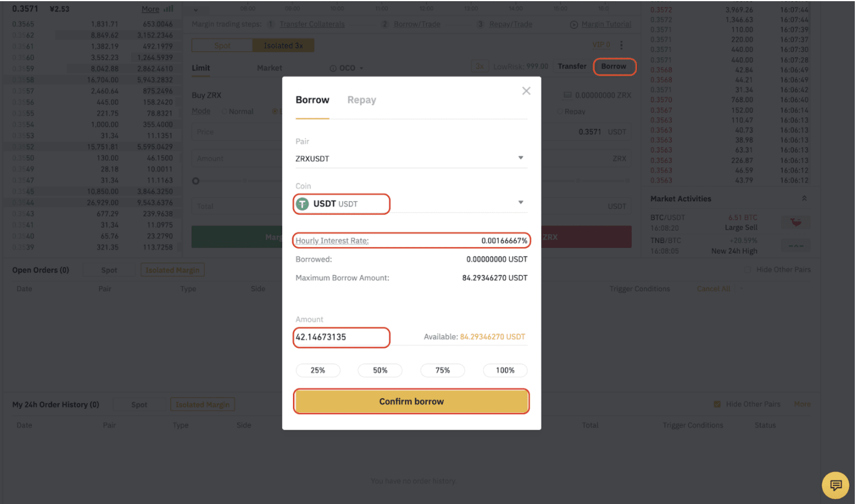
Task: Click the whale icon for BTC/USDT Large Sell
Action: click(796, 222)
